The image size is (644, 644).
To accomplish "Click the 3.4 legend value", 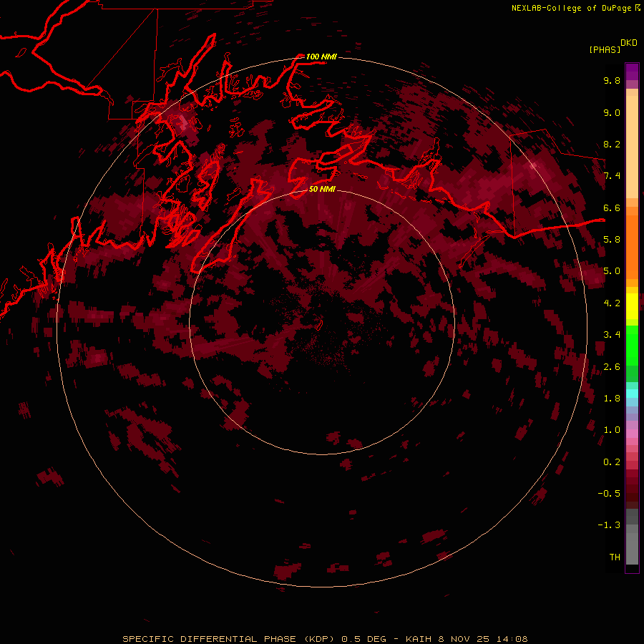I will coord(612,335).
